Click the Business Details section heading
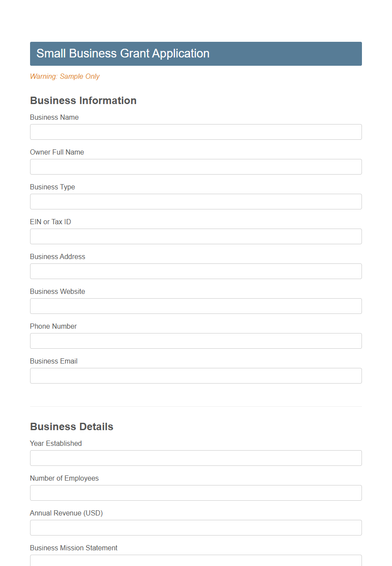Screen dimensions: 392x566 (x=71, y=427)
